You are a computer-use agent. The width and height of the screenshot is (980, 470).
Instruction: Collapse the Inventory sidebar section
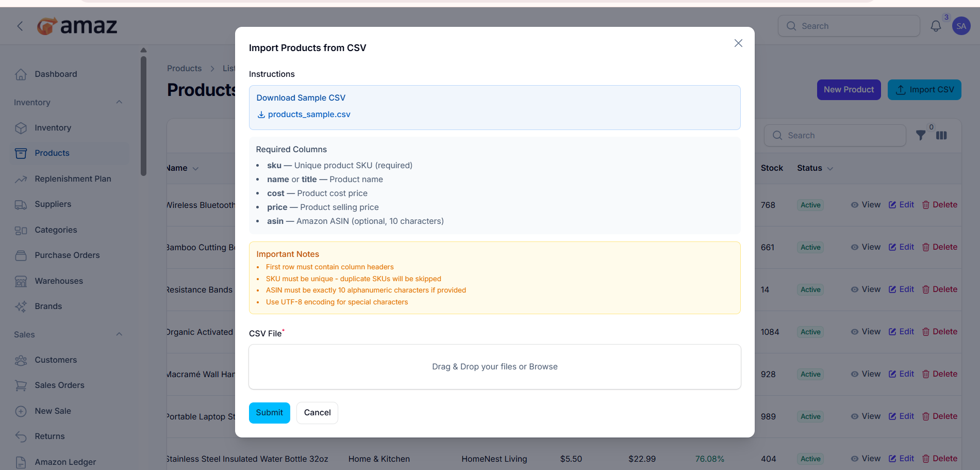click(x=119, y=102)
